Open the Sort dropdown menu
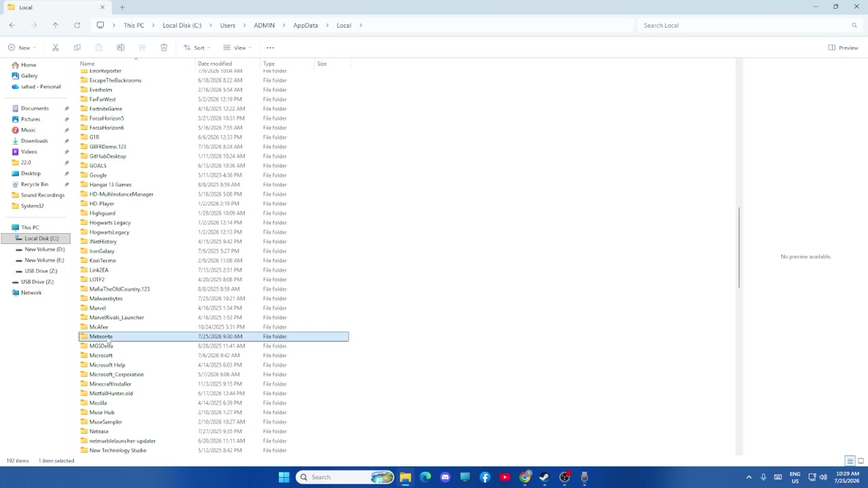The width and height of the screenshot is (868, 488). [x=197, y=47]
